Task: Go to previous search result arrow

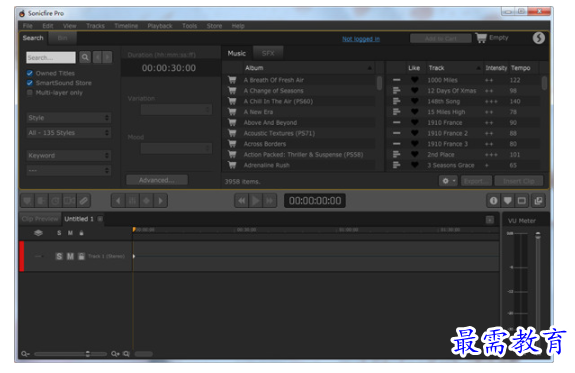Action: tap(98, 57)
